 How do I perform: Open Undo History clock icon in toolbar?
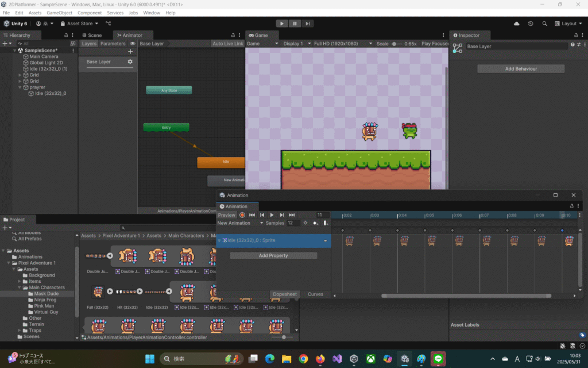(x=530, y=23)
